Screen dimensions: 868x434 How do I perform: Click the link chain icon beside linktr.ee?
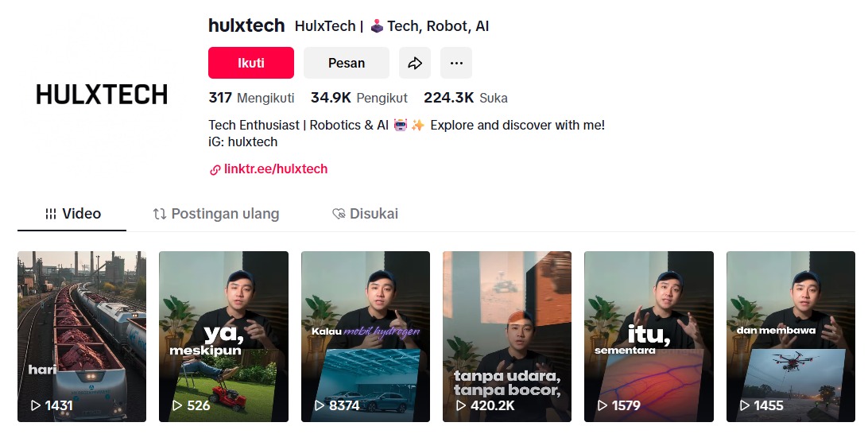coord(215,170)
